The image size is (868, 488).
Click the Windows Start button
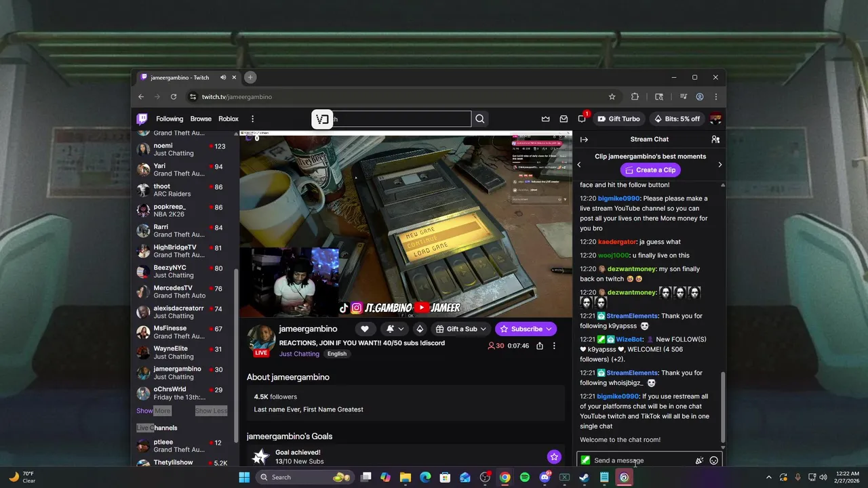click(244, 477)
